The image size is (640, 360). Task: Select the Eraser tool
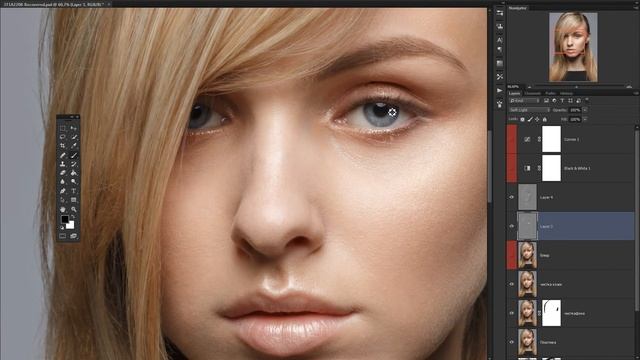tap(63, 173)
